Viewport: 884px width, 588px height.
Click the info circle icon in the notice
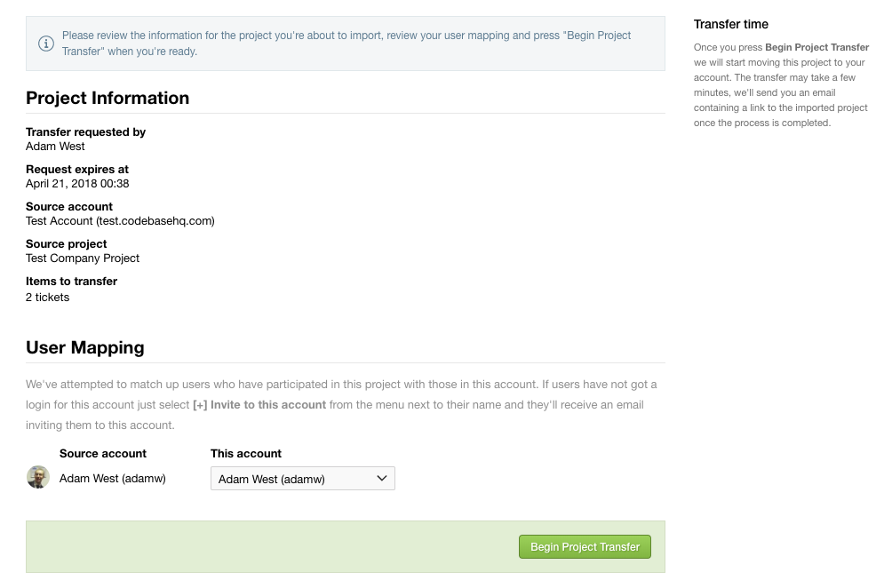tap(46, 44)
